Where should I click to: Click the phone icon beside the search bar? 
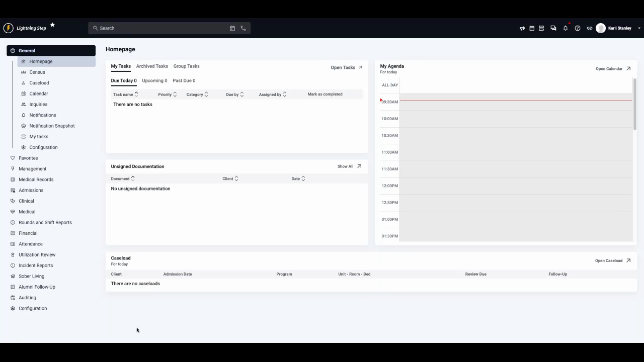pyautogui.click(x=243, y=28)
